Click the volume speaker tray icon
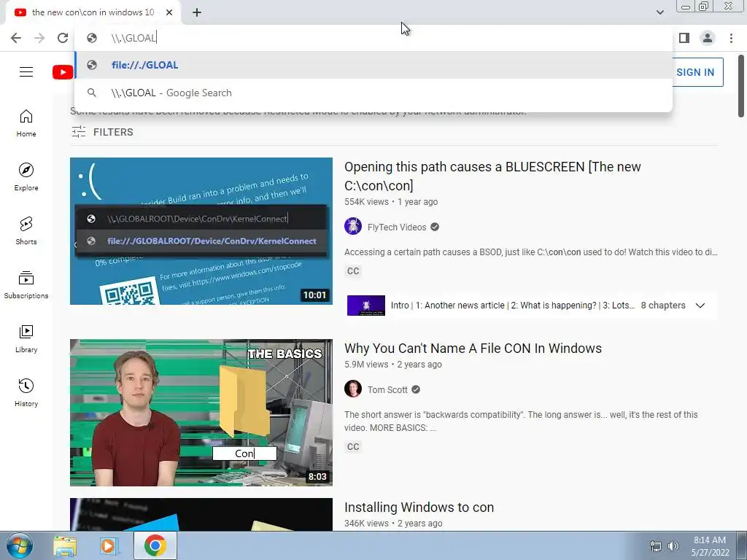This screenshot has height=560, width=747. point(673,547)
